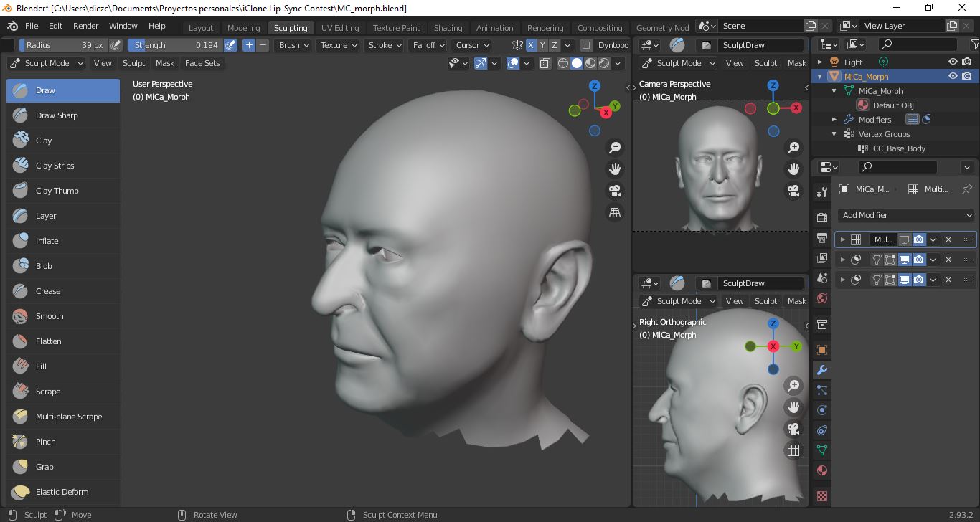
Task: Select the Clay brush tool
Action: pos(63,141)
